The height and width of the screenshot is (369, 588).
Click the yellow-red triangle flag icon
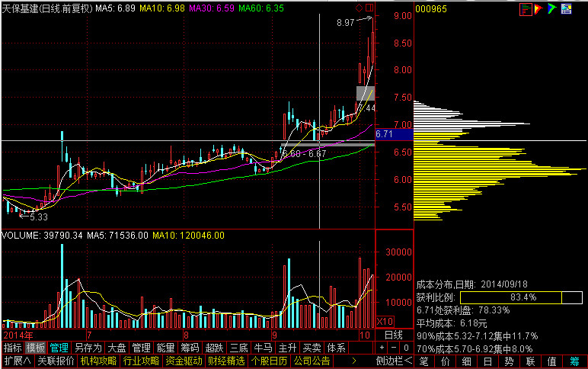pos(538,9)
